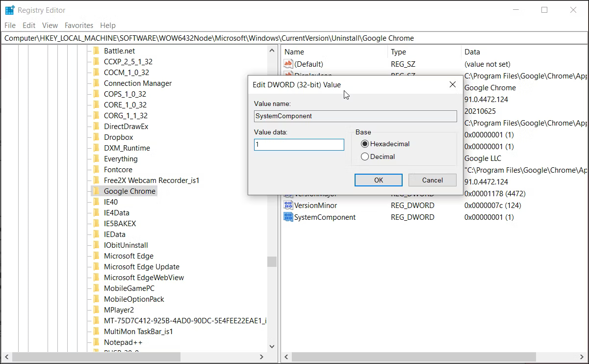Image resolution: width=589 pixels, height=364 pixels.
Task: Open the File menu
Action: tap(10, 25)
